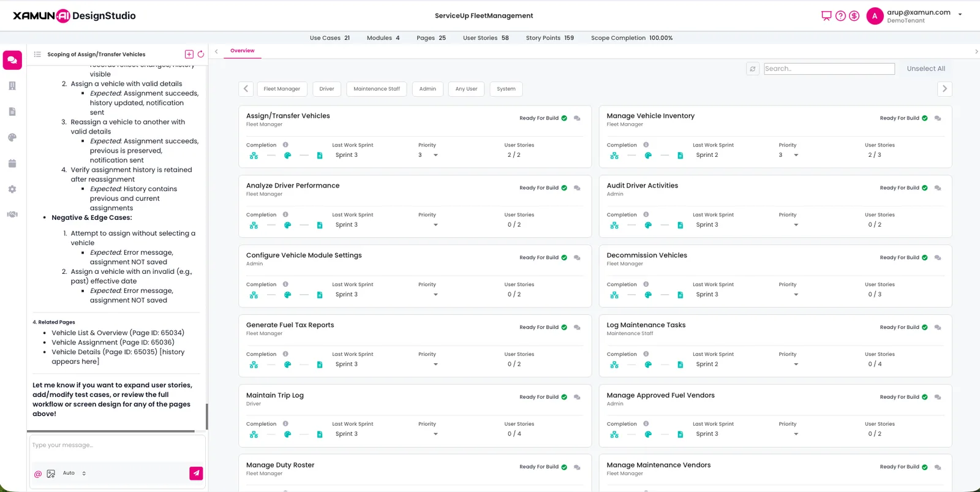Open the account menu arrow beside arup@xamun.com

(960, 15)
